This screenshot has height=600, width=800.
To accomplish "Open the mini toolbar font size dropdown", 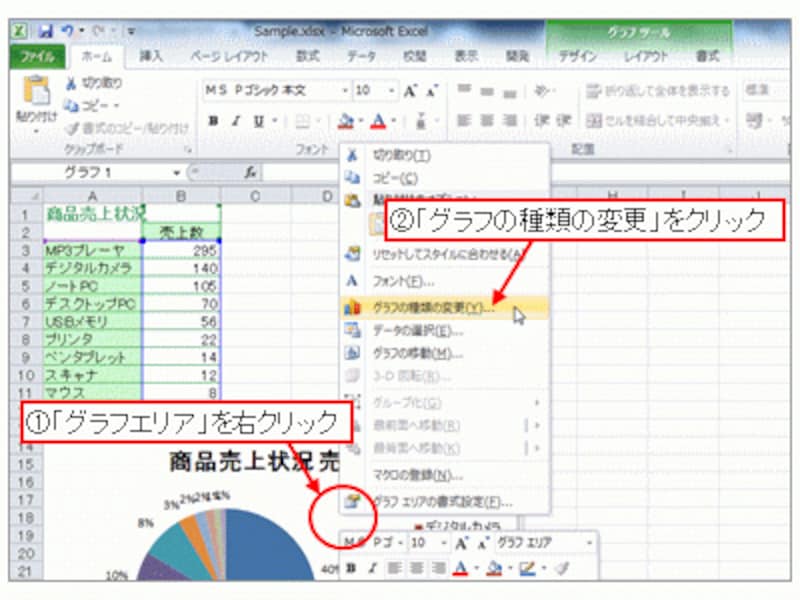I will [443, 543].
